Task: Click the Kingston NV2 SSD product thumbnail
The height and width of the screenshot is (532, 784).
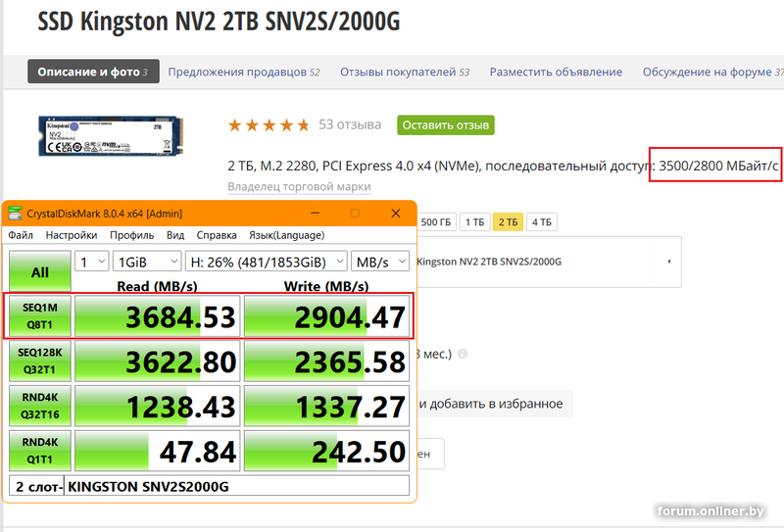Action: [111, 135]
